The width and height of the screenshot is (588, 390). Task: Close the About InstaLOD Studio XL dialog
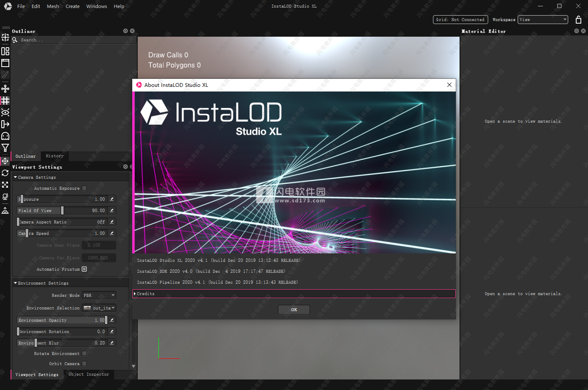[449, 85]
